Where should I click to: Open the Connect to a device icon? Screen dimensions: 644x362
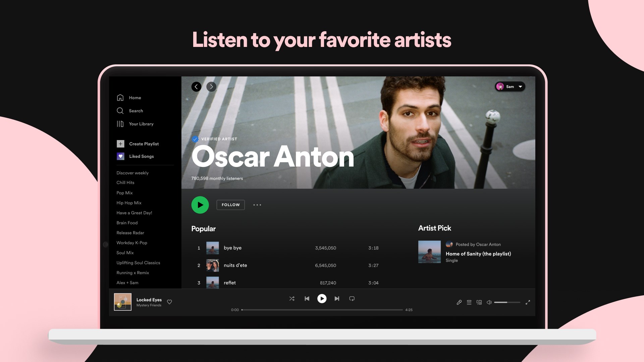479,302
